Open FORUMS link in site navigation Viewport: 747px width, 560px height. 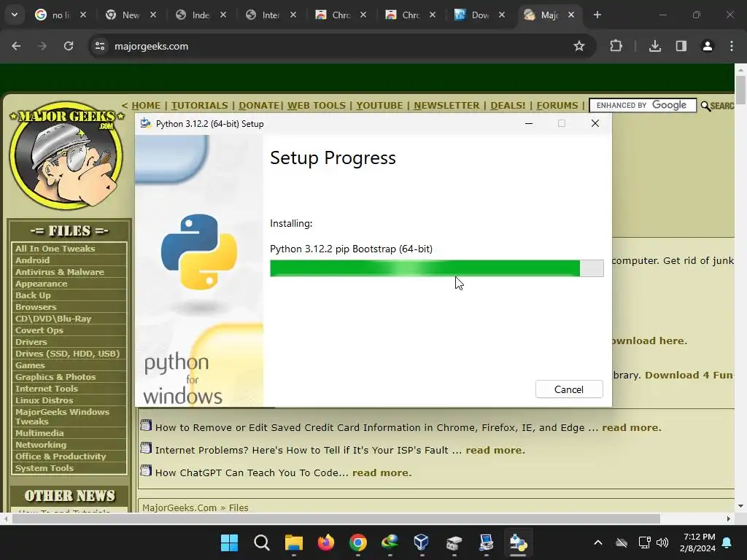(557, 105)
